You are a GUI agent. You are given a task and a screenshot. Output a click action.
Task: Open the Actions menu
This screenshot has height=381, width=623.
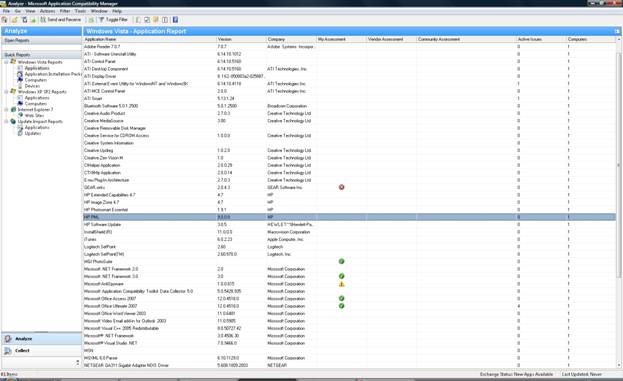pos(47,11)
